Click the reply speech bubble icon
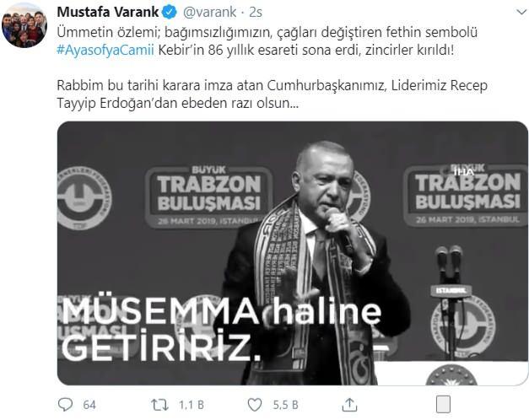529x420 pixels. 65,404
